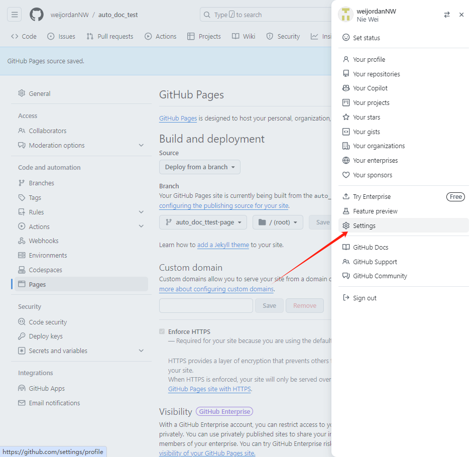Click the Feature preview beaker icon
Viewport: 476px width, 457px height.
tap(346, 211)
